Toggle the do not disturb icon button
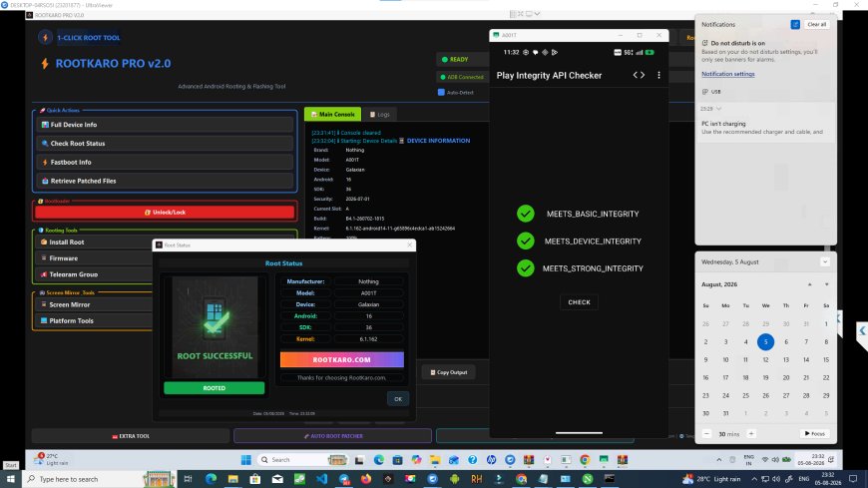Image resolution: width=868 pixels, height=488 pixels. pos(795,24)
